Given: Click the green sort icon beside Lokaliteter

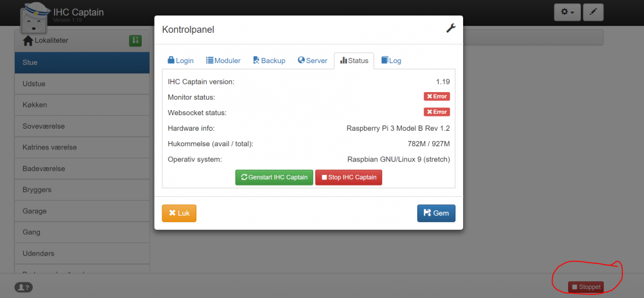Looking at the screenshot, I should tap(135, 41).
